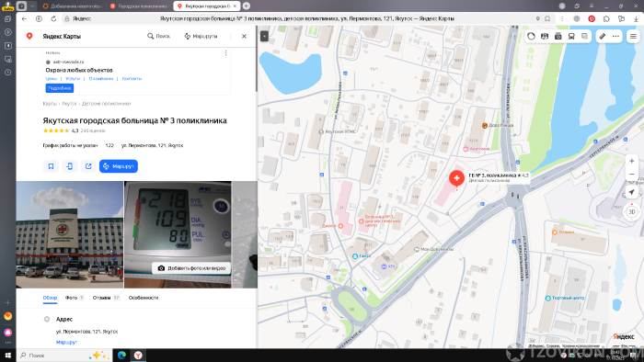Viewport: 644px width, 362px height.
Task: Enable the street panoramas and photos layer
Action: pos(558,36)
